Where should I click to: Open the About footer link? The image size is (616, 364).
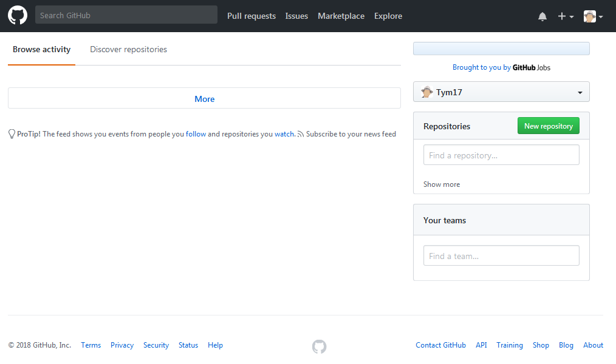(x=593, y=345)
